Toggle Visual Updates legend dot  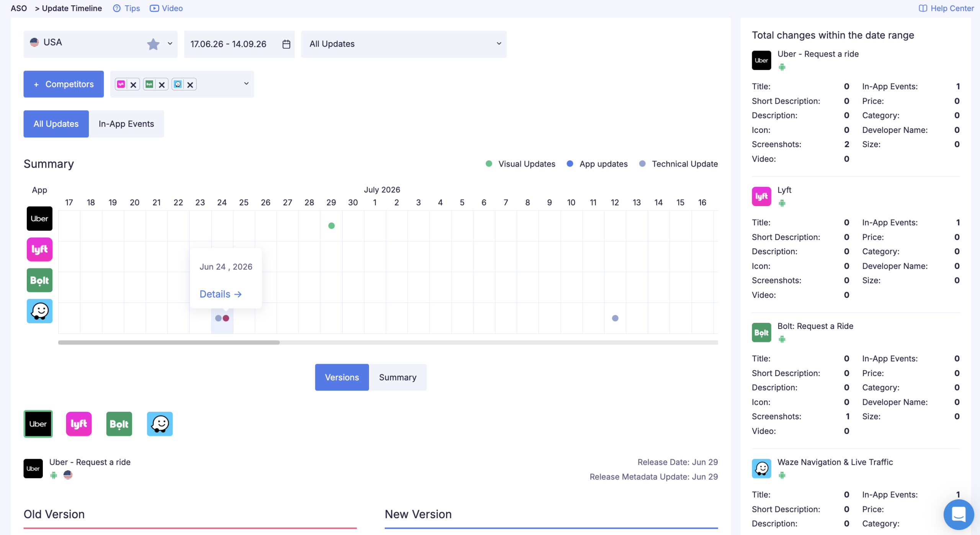pyautogui.click(x=489, y=164)
